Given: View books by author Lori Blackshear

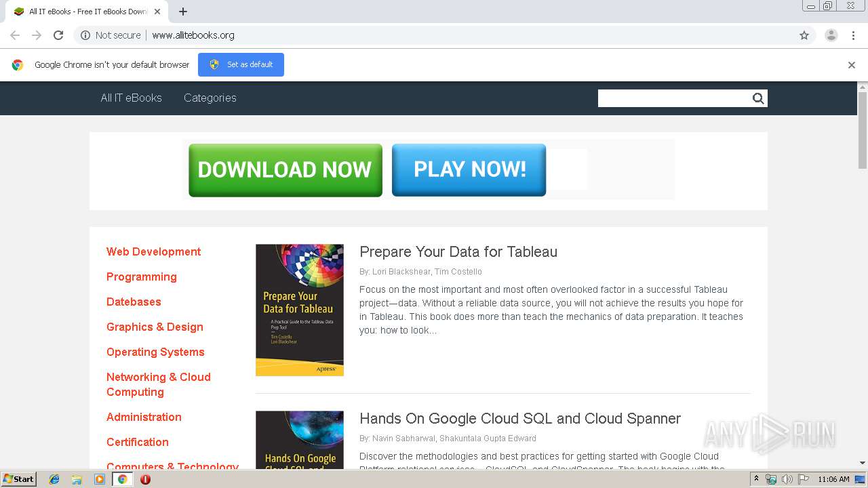Looking at the screenshot, I should (401, 272).
